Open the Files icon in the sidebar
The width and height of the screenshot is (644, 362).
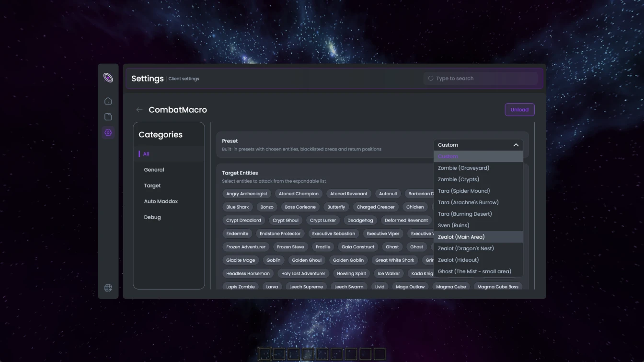[108, 117]
